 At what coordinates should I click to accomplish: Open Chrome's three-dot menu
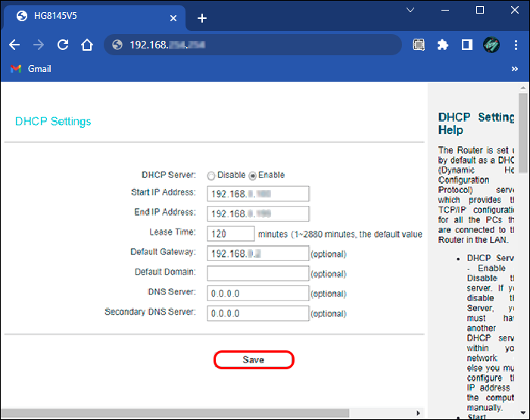(x=516, y=45)
